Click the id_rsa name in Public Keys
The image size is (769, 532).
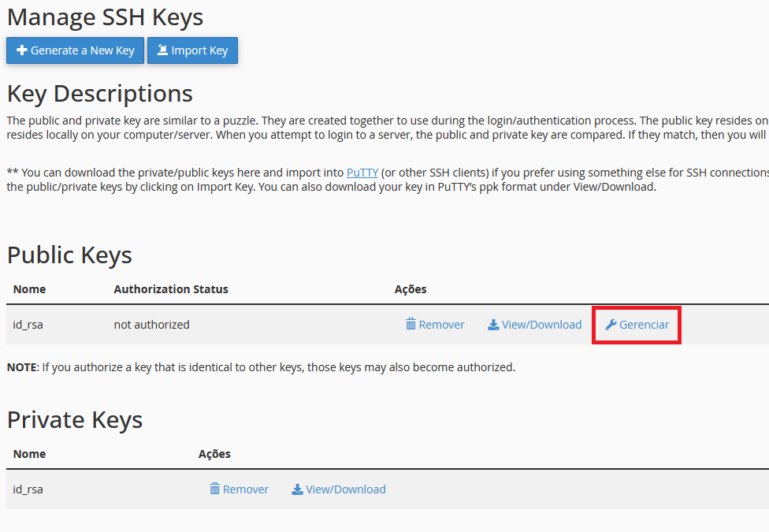[x=28, y=325]
